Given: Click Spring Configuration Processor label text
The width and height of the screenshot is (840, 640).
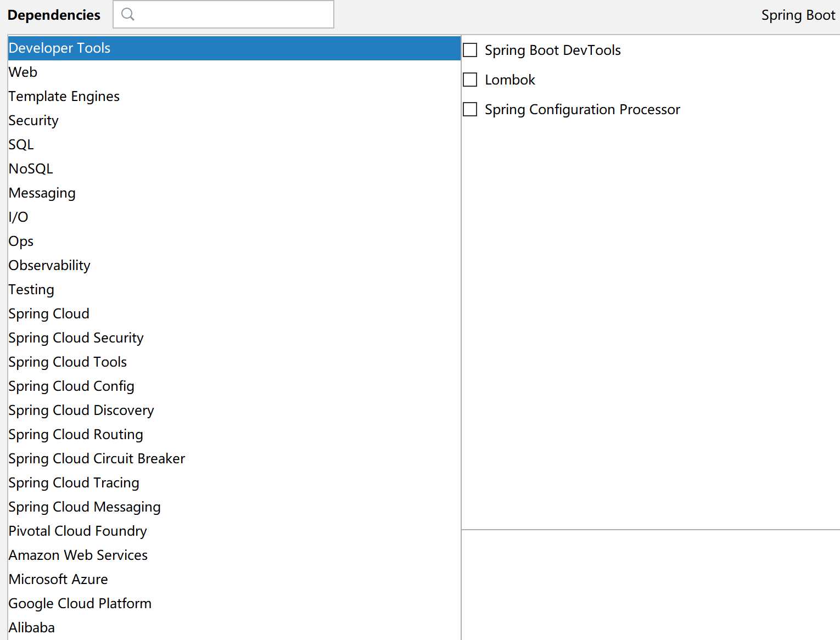Looking at the screenshot, I should tap(583, 110).
